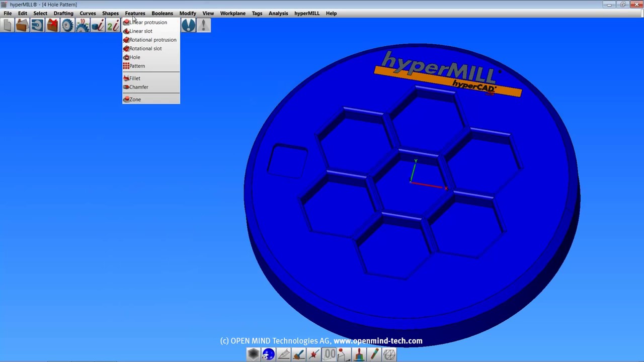Click the '2i' two-entity info icon
The width and height of the screenshot is (644, 362).
coord(113,25)
